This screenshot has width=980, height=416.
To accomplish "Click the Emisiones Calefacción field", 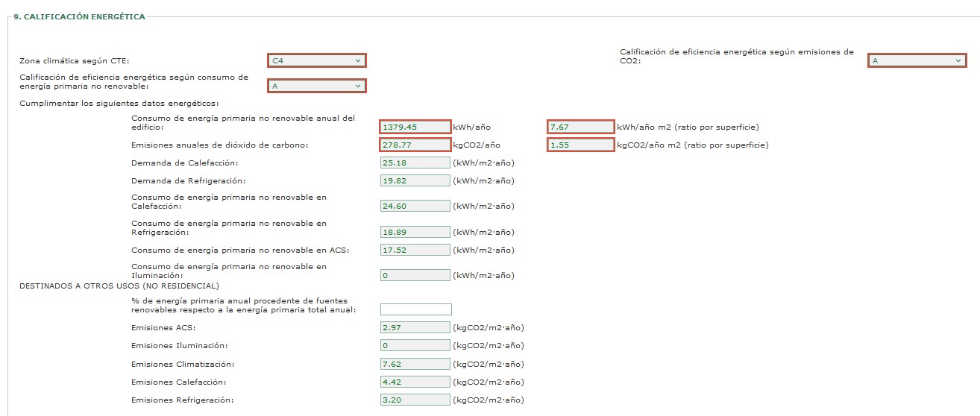I will [415, 382].
